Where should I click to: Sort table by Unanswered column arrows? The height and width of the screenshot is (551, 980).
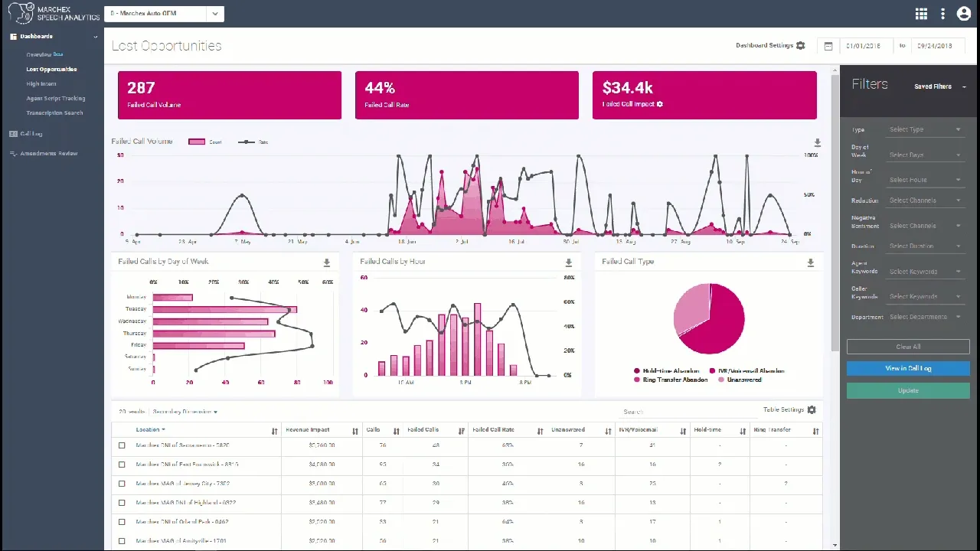pyautogui.click(x=609, y=432)
